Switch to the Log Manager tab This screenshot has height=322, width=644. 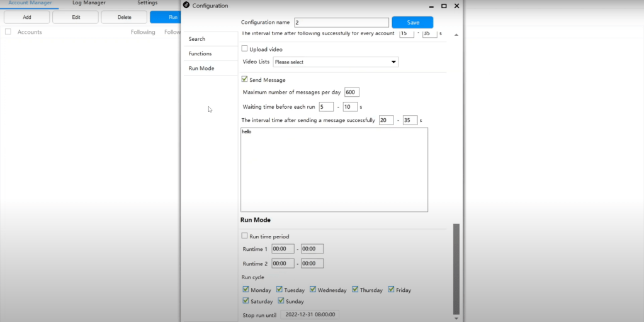pos(89,3)
